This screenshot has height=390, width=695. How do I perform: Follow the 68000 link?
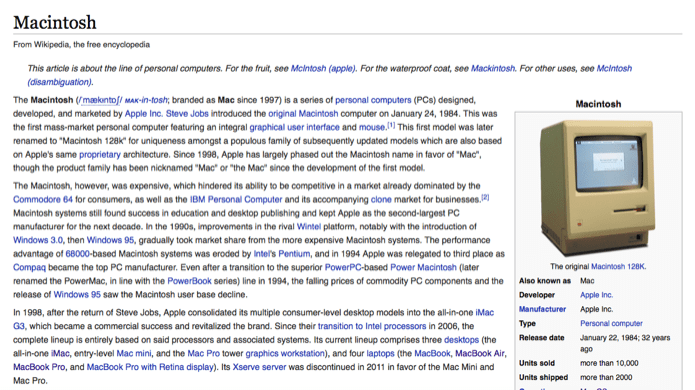pyautogui.click(x=78, y=254)
